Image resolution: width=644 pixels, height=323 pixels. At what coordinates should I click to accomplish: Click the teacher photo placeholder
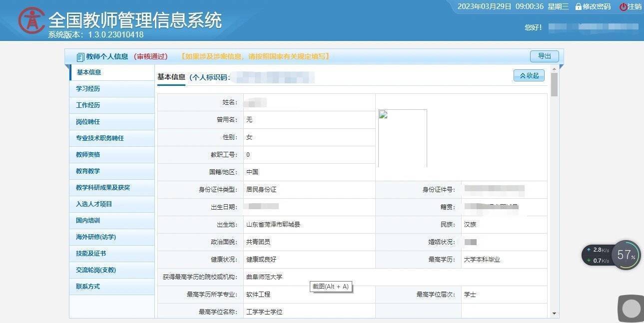(x=402, y=137)
